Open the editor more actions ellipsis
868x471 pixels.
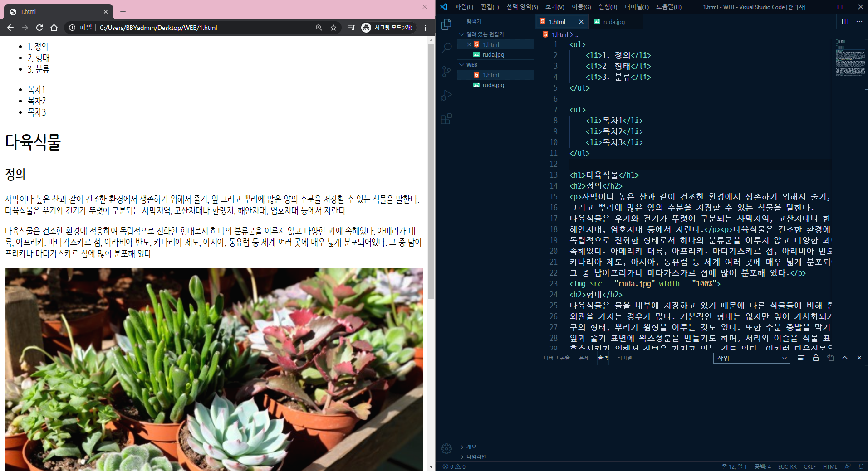point(859,22)
